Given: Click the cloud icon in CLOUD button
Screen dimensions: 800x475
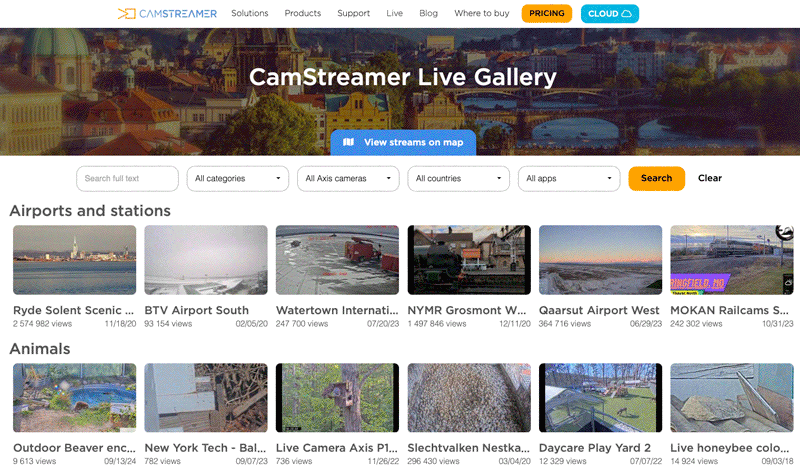Looking at the screenshot, I should [x=627, y=14].
